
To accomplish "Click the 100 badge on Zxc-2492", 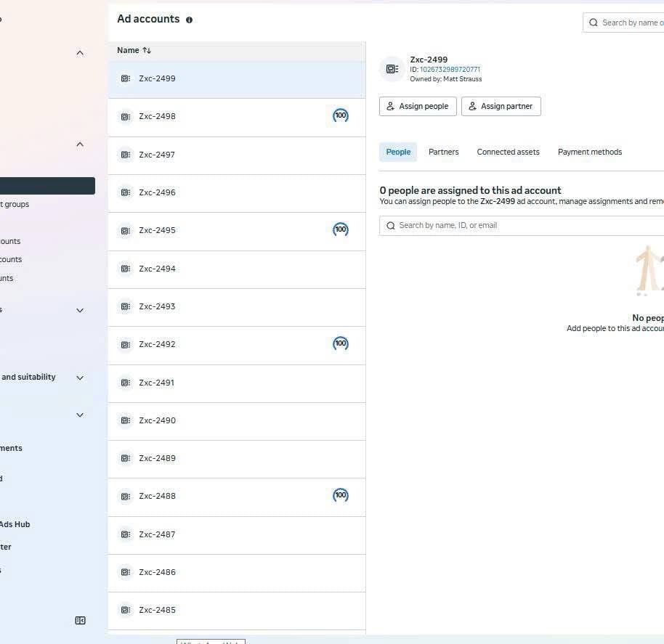I will pos(341,343).
